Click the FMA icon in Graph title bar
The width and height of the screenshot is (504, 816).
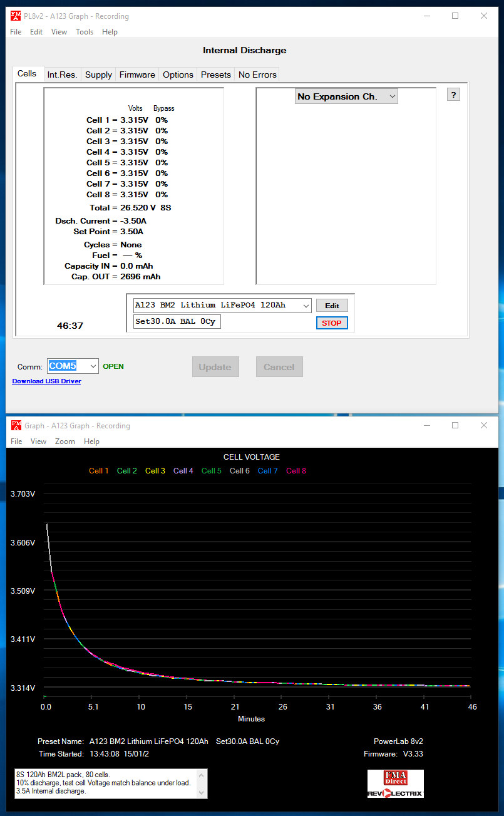[16, 426]
